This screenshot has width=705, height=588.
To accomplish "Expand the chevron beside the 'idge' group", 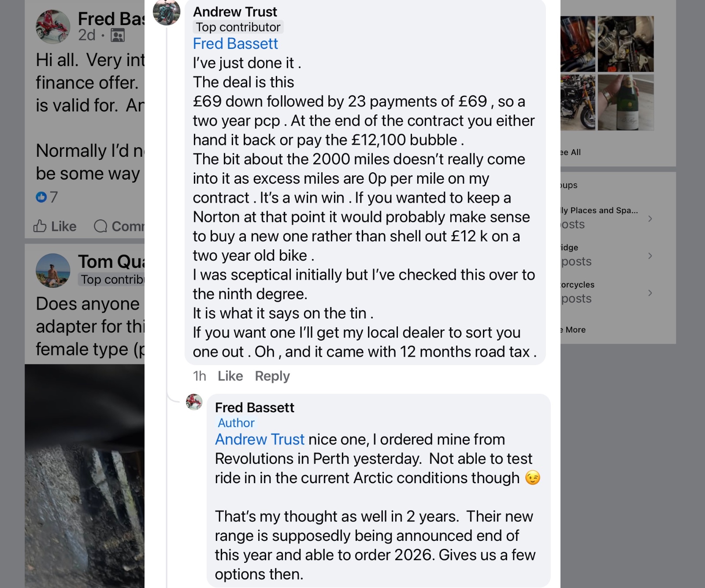I will tap(650, 255).
